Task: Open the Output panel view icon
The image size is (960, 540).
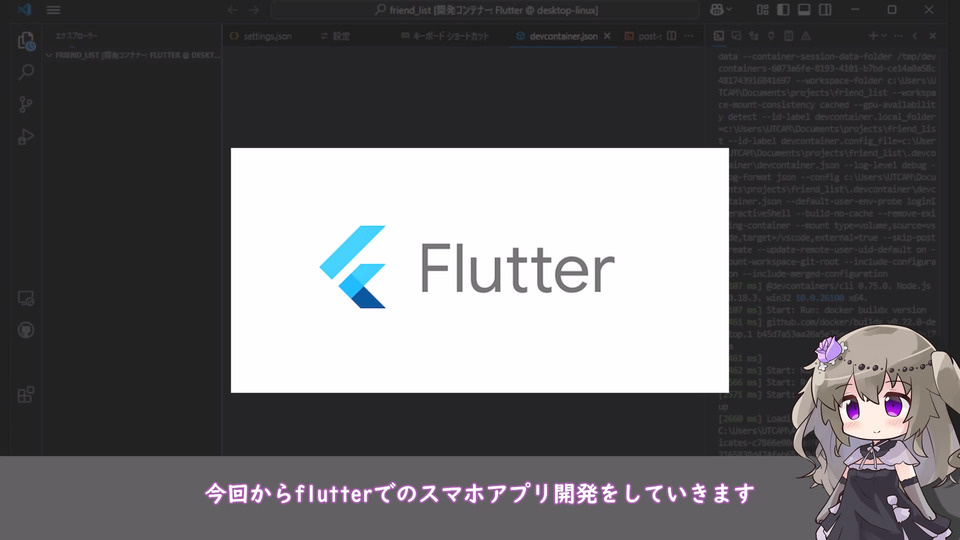Action: coord(789,36)
